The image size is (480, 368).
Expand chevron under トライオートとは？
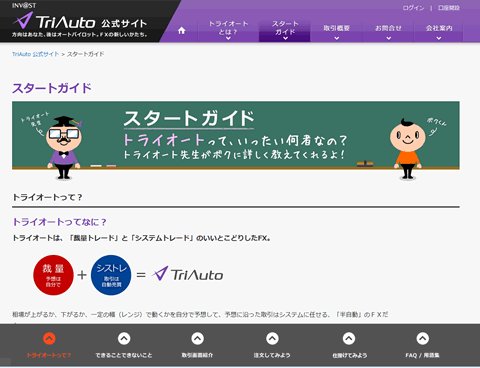coord(228,38)
